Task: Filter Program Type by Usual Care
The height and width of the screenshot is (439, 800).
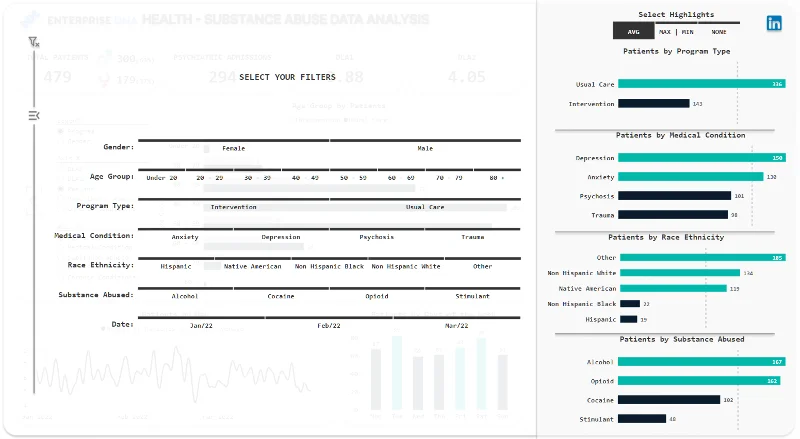Action: click(x=425, y=207)
